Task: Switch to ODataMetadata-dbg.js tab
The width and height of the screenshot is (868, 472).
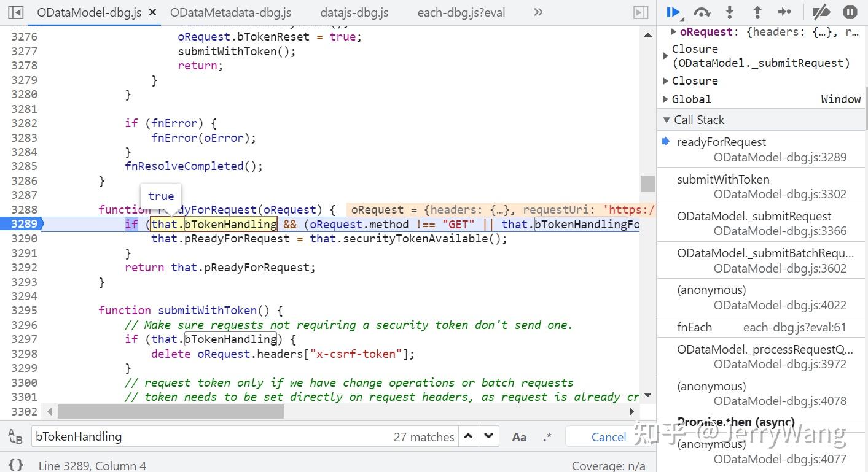Action: [x=231, y=12]
